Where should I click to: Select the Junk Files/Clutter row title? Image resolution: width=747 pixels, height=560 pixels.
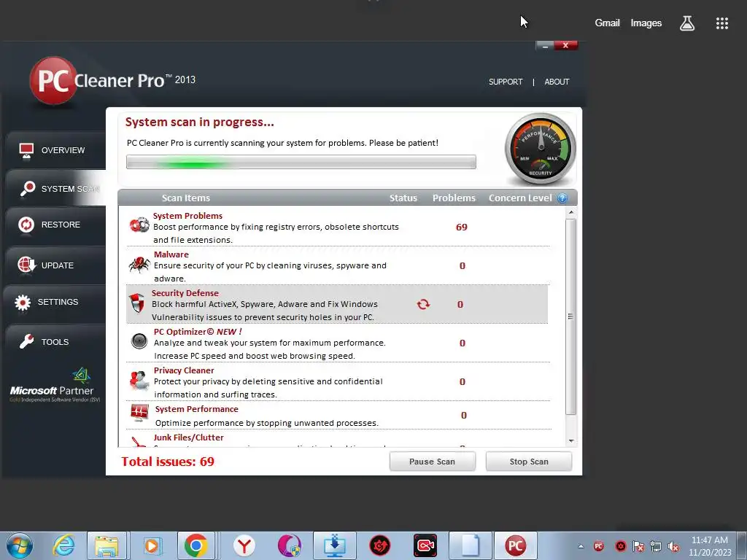tap(189, 437)
